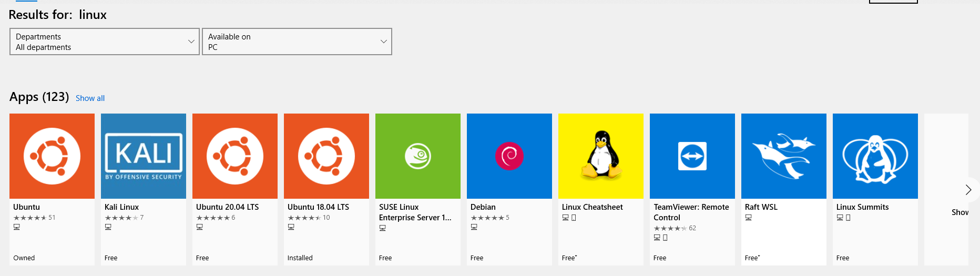Viewport: 980px width, 276px height.
Task: Click TeamViewer: Remote Control title
Action: tap(691, 212)
